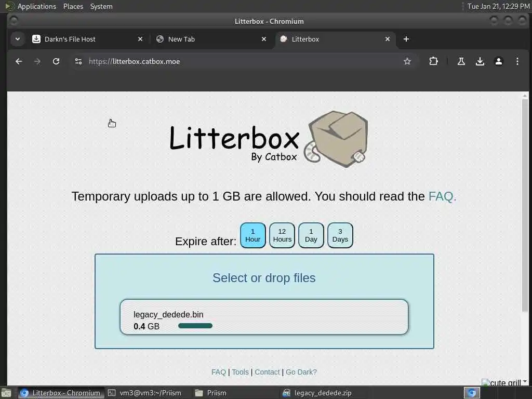Open the Places menu

(x=73, y=6)
